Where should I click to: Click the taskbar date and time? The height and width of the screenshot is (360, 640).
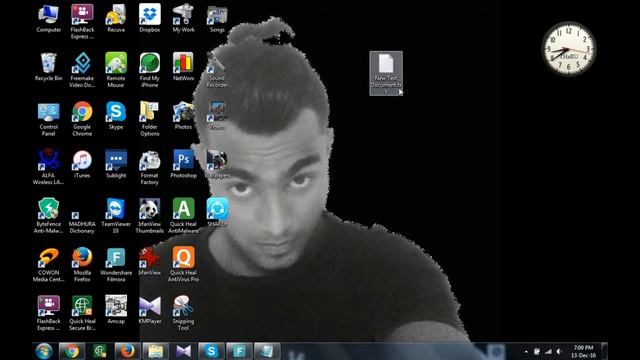coord(583,351)
